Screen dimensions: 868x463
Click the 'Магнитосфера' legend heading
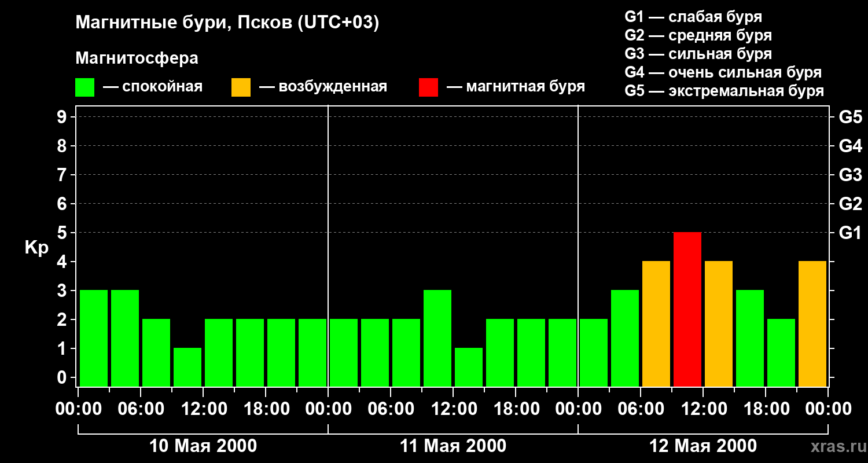(x=137, y=58)
